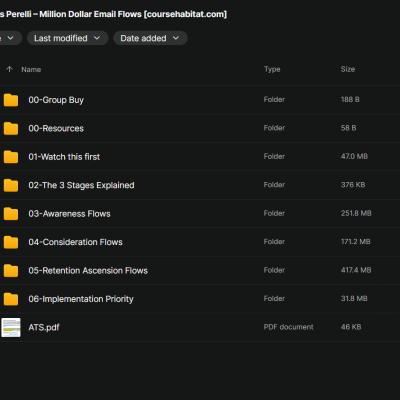Expand the Last modified filter dropdown
The image size is (400, 400).
[x=68, y=38]
